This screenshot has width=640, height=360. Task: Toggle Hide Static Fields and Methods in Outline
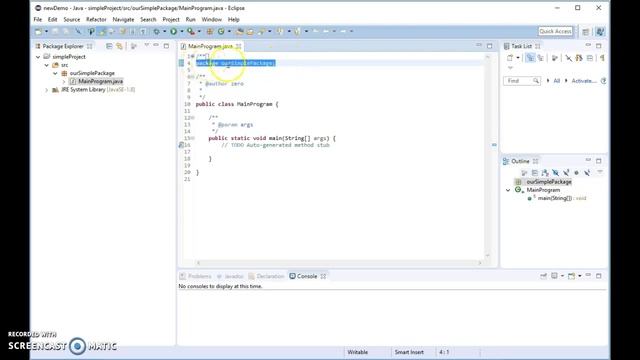pyautogui.click(x=566, y=173)
